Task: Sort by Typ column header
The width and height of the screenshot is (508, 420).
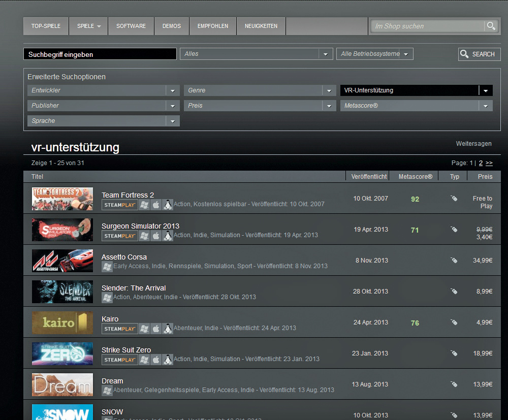Action: tap(455, 177)
